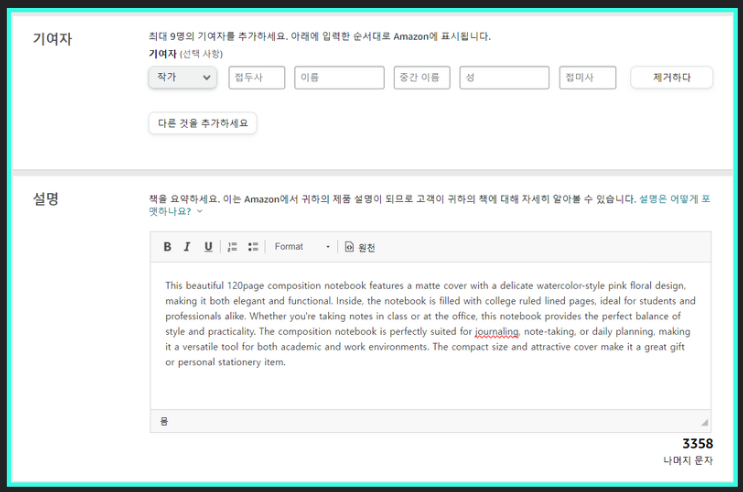This screenshot has width=743, height=492.
Task: Toggle Bold formatting in description editor
Action: coord(167,246)
